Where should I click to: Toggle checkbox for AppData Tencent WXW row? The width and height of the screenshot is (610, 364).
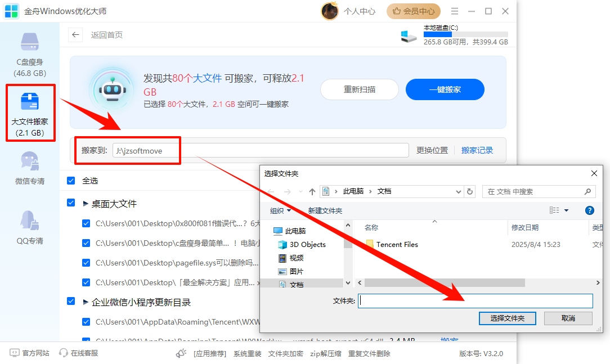click(x=86, y=322)
